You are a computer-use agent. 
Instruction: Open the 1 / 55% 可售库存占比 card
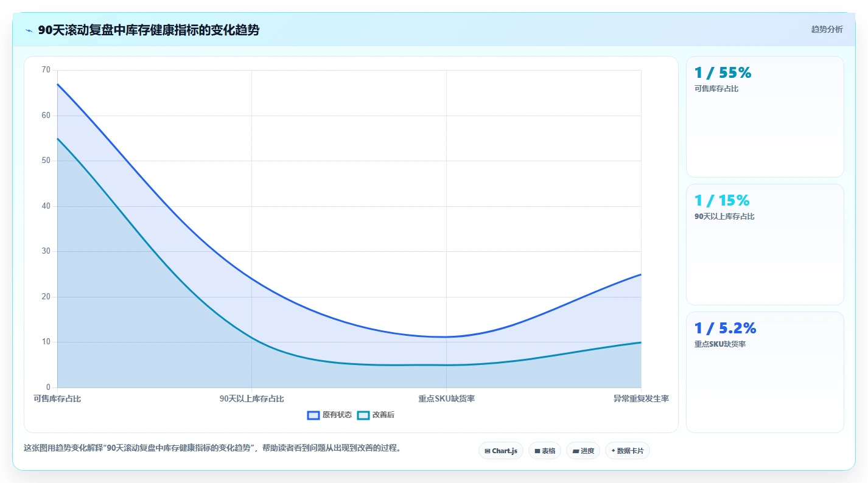765,117
